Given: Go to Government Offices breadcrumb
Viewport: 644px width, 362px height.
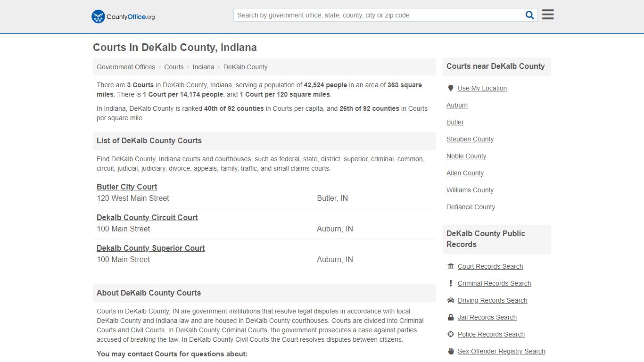Looking at the screenshot, I should [x=126, y=67].
